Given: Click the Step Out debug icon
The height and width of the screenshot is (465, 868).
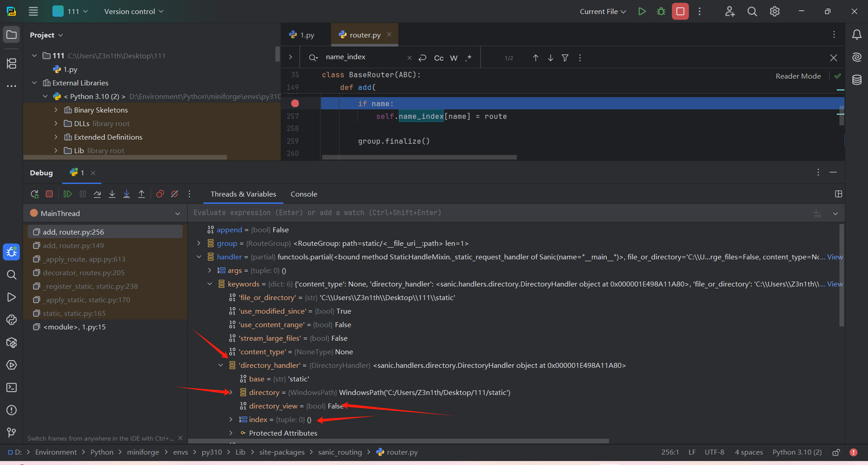Looking at the screenshot, I should pos(142,194).
